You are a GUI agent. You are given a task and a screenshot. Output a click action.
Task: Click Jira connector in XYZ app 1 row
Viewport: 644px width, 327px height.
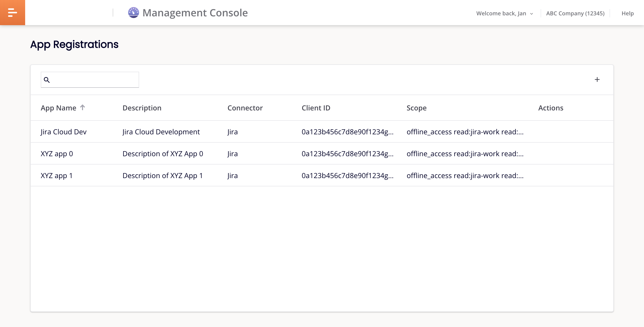point(232,176)
